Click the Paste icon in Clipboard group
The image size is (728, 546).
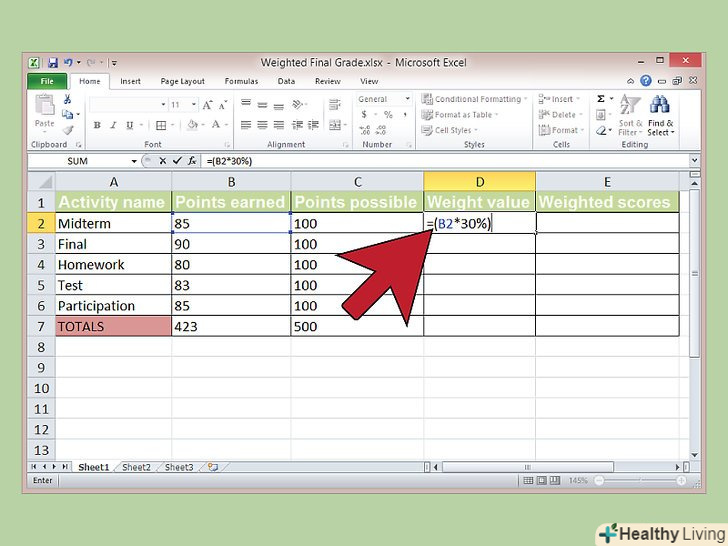44,108
